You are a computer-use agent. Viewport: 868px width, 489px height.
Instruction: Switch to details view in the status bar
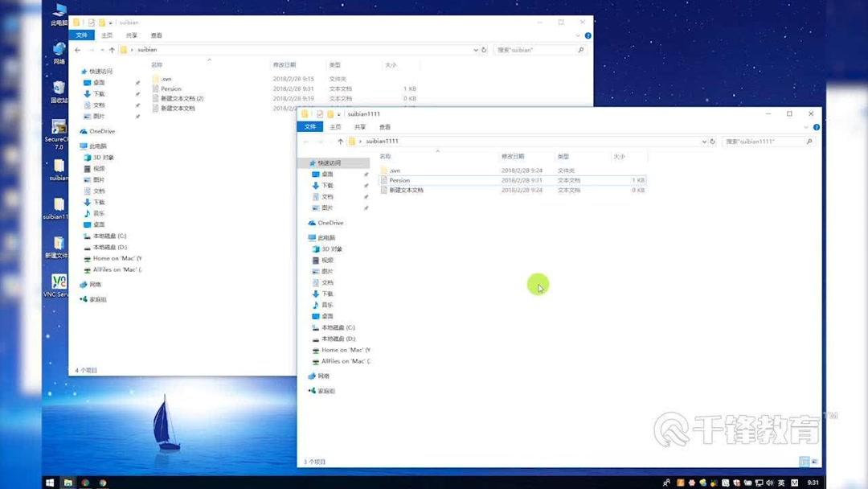tap(804, 461)
